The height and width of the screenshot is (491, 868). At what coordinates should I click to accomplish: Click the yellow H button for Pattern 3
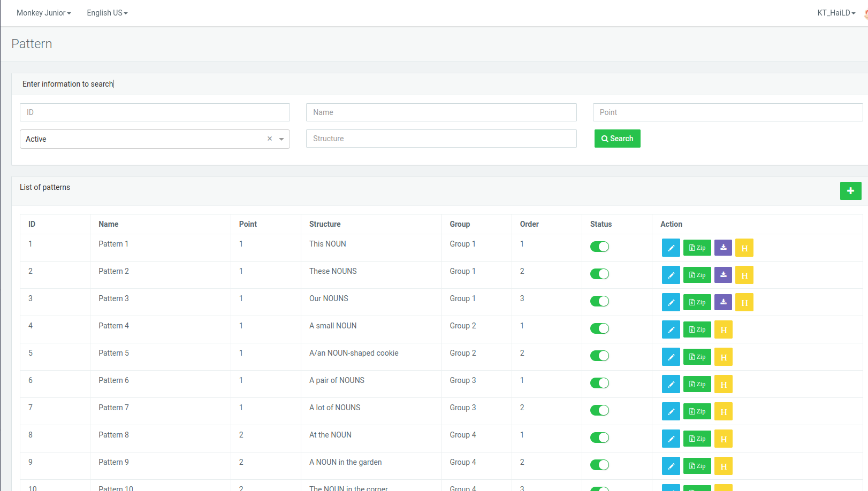tap(744, 302)
